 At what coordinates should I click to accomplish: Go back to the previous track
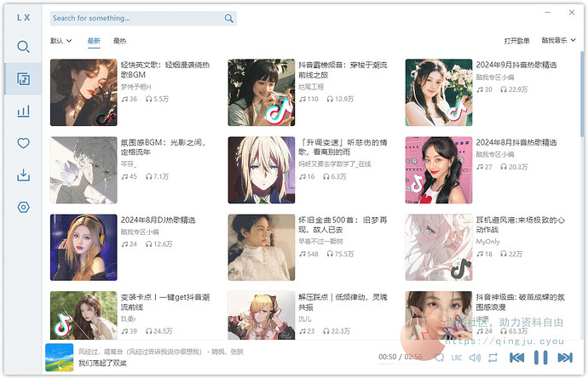coord(516,358)
